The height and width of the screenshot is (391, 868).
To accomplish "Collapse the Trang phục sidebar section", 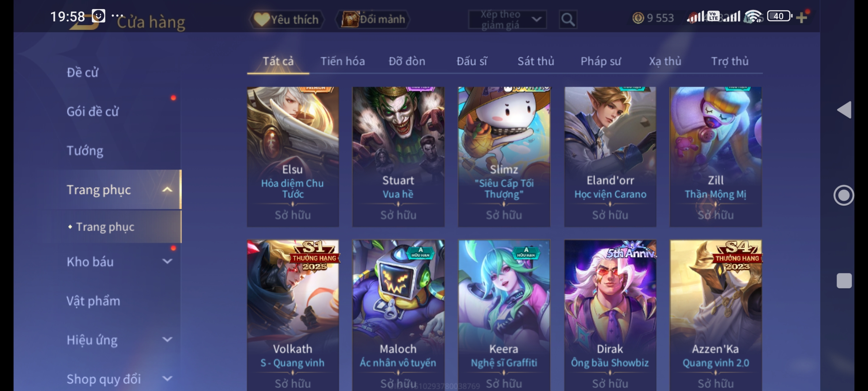I will (167, 190).
